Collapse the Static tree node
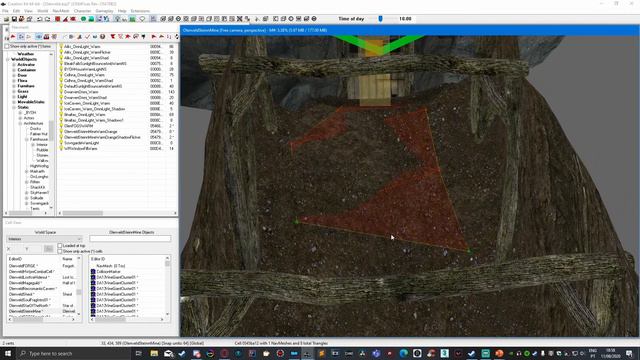640x360 pixels. tap(14, 107)
